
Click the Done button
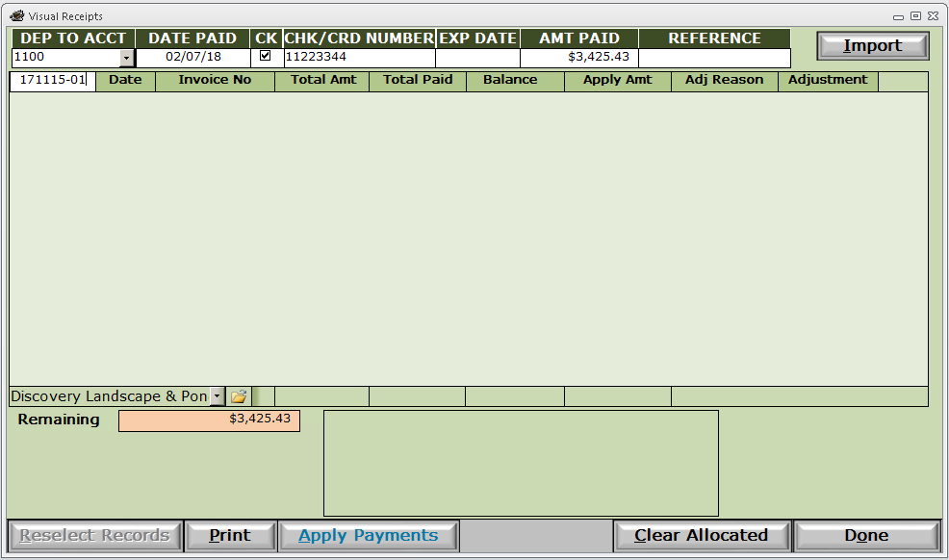(866, 536)
